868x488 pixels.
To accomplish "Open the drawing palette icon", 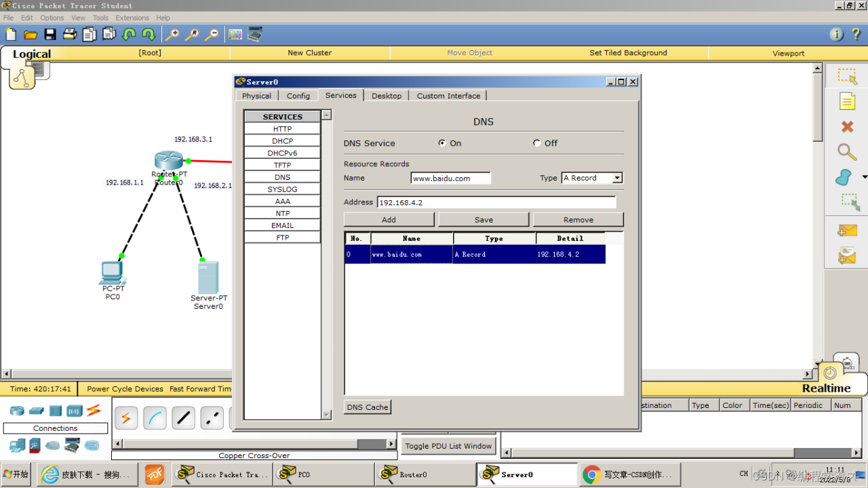I will [x=235, y=35].
